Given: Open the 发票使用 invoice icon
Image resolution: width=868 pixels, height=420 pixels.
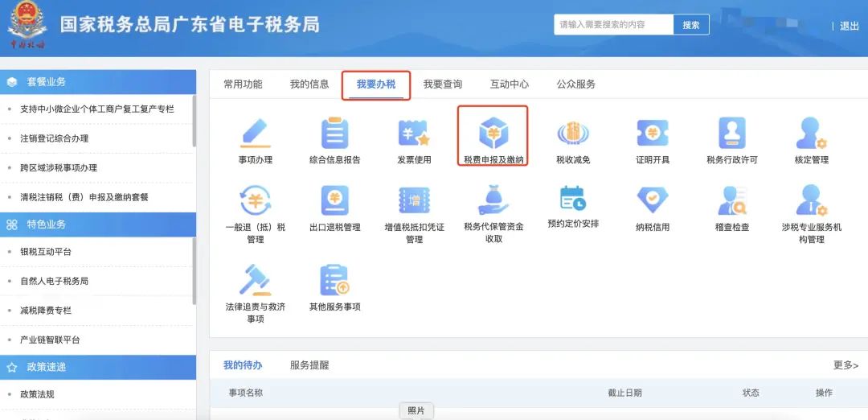Looking at the screenshot, I should pyautogui.click(x=414, y=133).
